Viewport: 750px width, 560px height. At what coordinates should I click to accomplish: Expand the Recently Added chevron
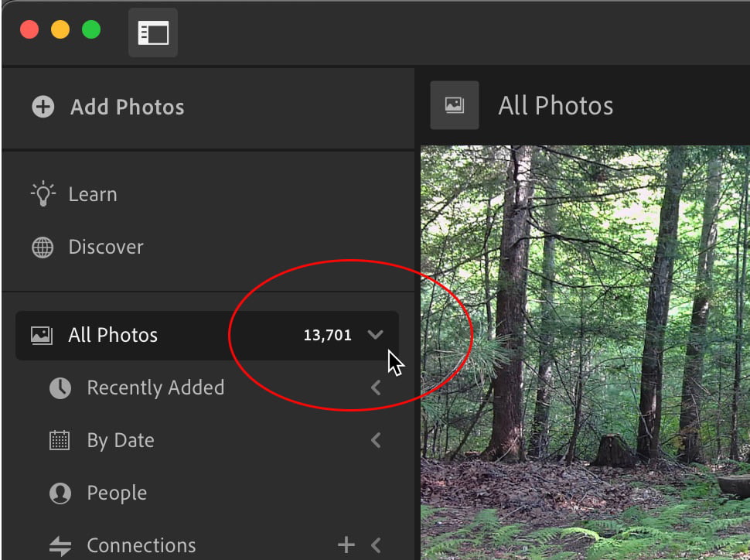376,388
